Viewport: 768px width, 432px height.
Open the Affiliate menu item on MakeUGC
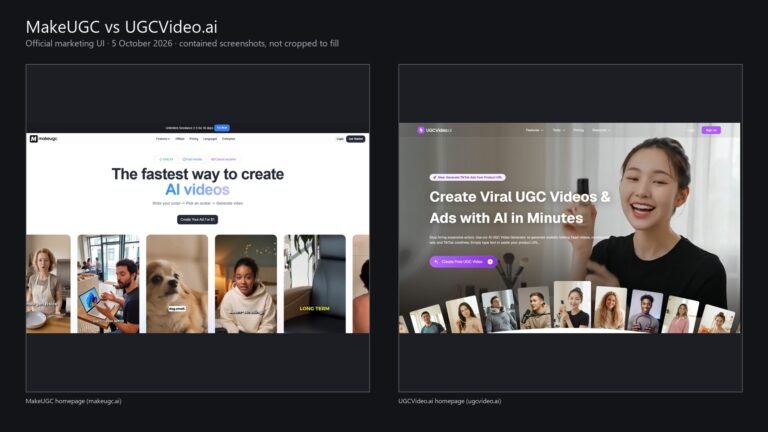pyautogui.click(x=180, y=139)
